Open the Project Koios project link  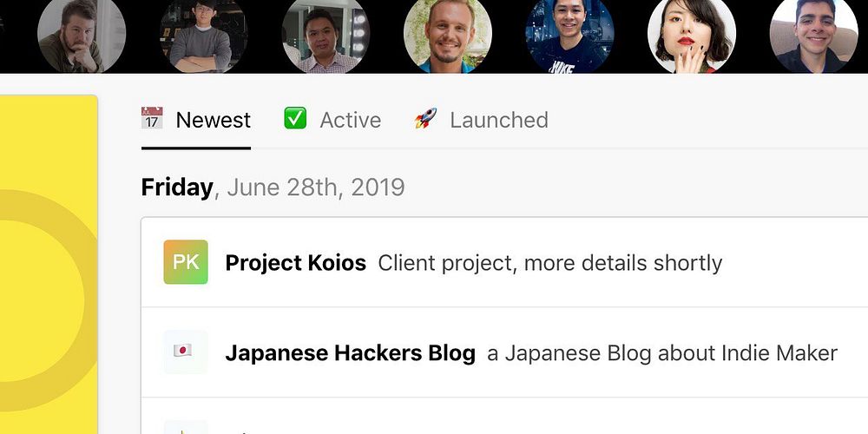296,263
